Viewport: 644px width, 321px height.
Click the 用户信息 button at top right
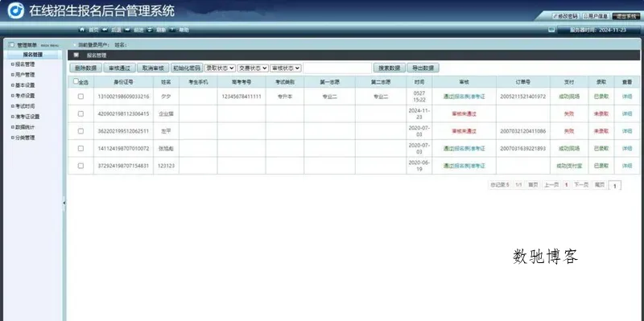point(596,16)
